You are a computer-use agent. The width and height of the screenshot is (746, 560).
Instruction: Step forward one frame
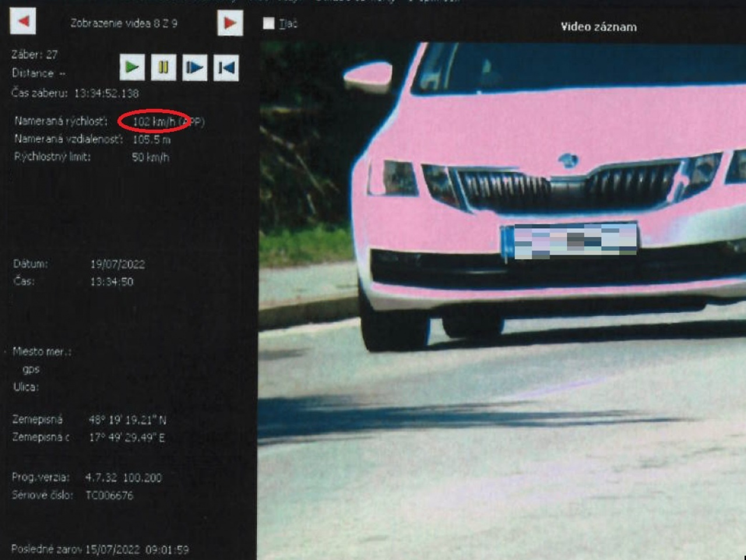(195, 68)
